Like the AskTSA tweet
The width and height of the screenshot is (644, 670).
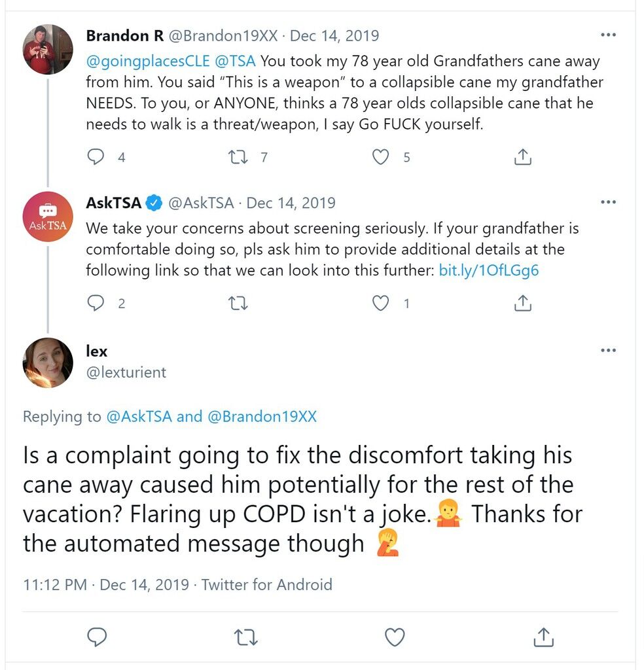point(381,303)
